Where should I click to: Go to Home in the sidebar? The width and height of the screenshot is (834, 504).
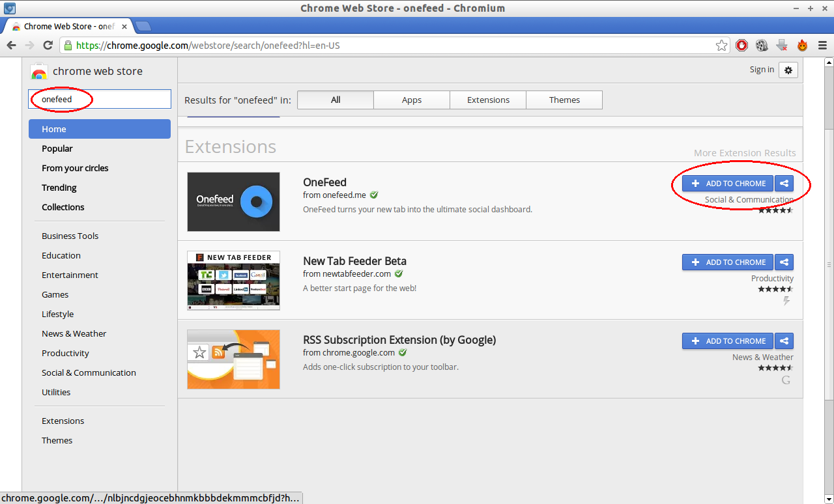[100, 129]
